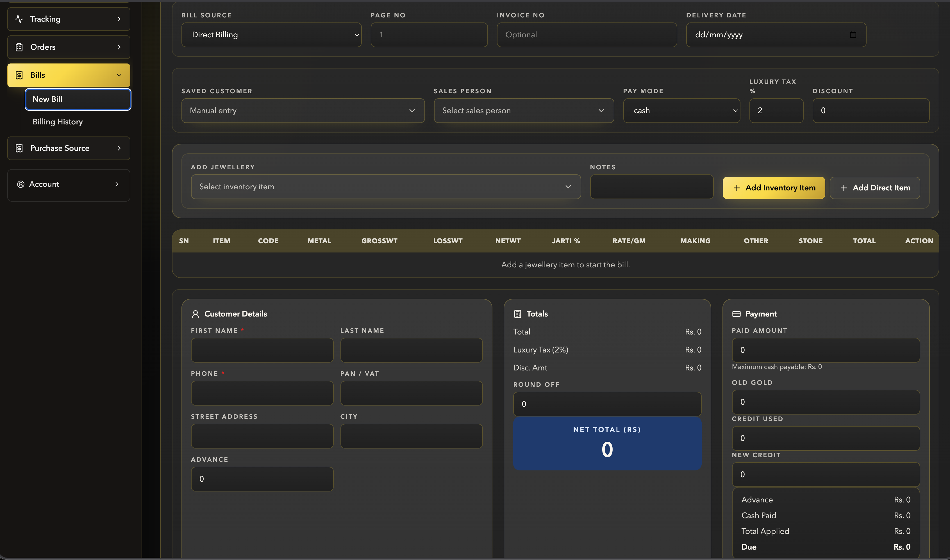Click the RATE/GM column header
Screen dimensions: 950x560
point(629,241)
